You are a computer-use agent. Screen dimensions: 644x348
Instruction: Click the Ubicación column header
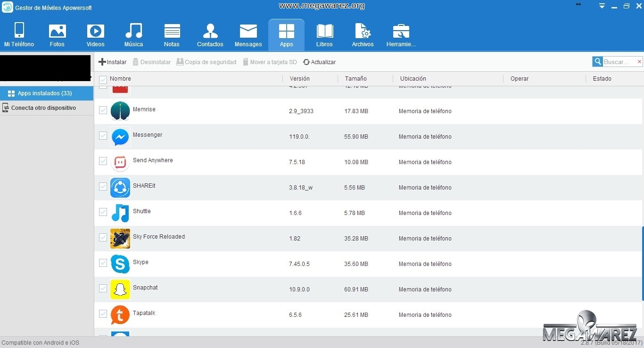[413, 79]
